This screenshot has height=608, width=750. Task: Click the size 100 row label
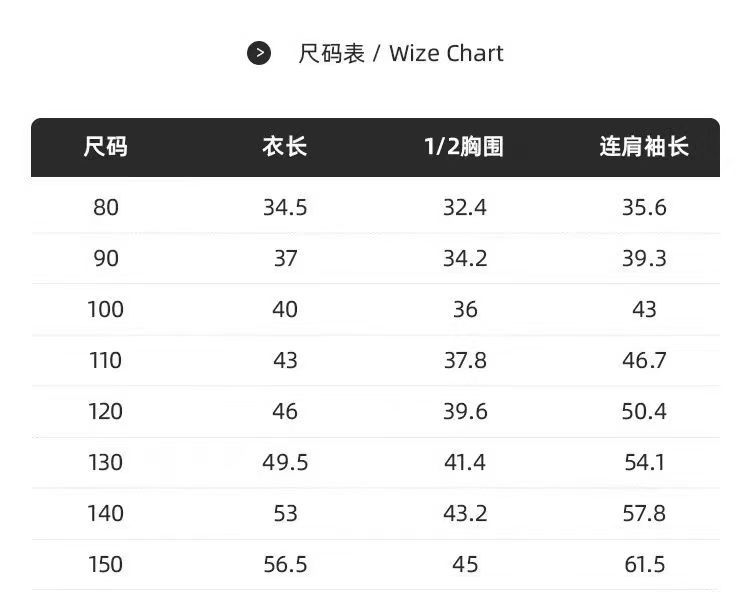click(x=105, y=310)
